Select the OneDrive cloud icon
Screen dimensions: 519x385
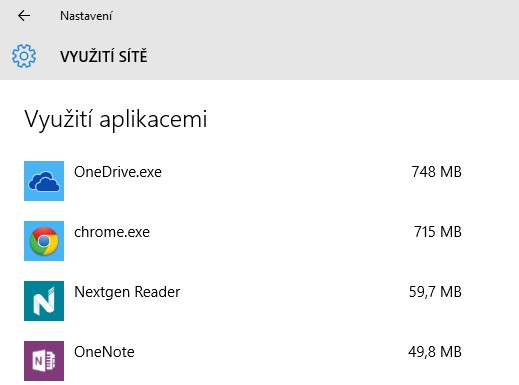pos(44,181)
